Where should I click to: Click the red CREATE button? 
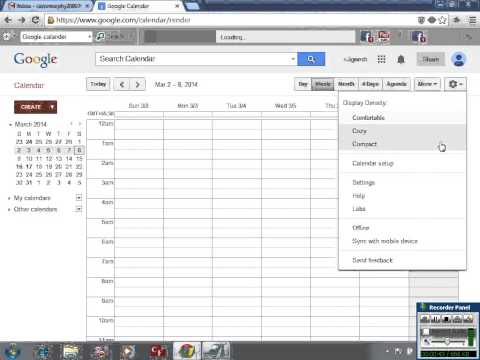pos(31,107)
